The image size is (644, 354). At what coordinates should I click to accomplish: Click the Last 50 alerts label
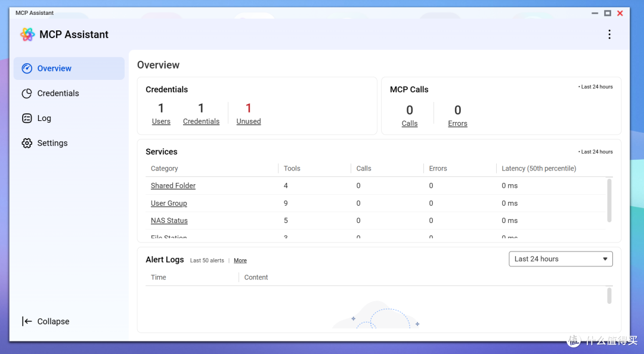click(207, 261)
